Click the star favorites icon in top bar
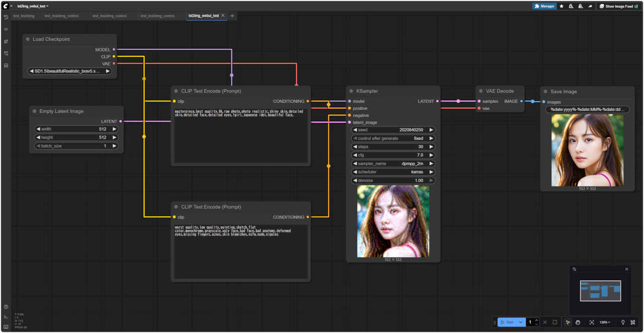The width and height of the screenshot is (644, 333). point(561,6)
